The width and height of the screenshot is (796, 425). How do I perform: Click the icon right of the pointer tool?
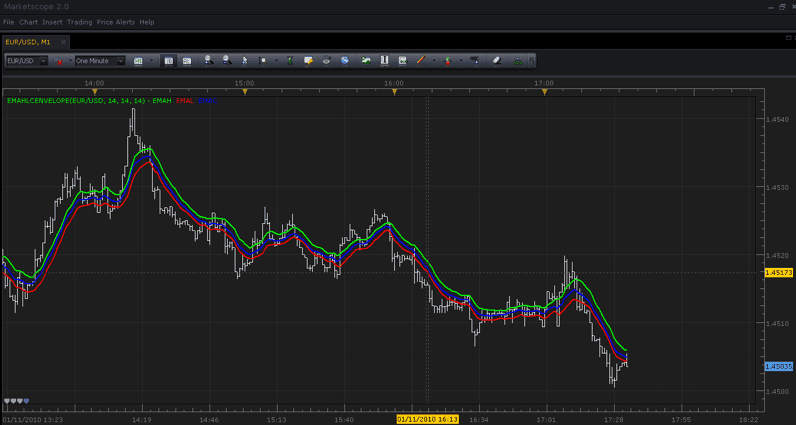pos(262,61)
